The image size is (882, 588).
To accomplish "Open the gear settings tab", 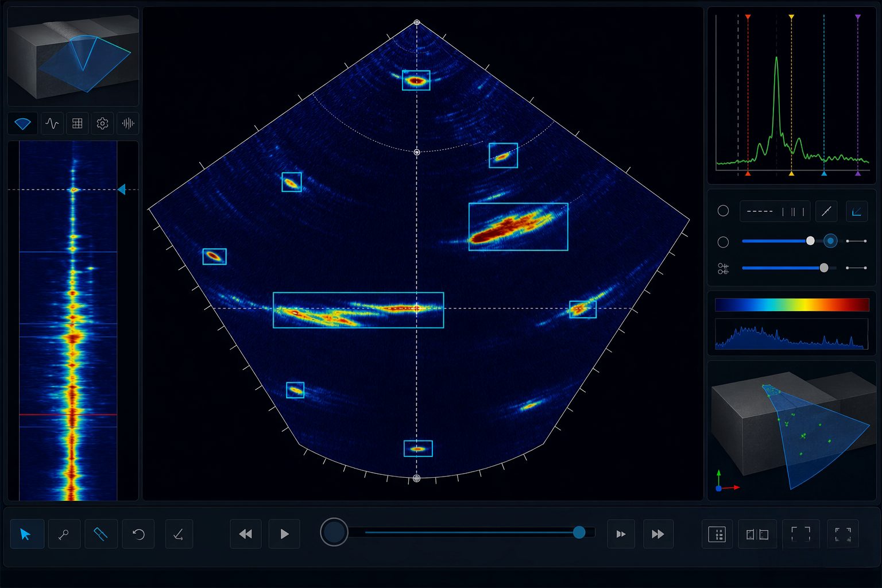I will 103,123.
